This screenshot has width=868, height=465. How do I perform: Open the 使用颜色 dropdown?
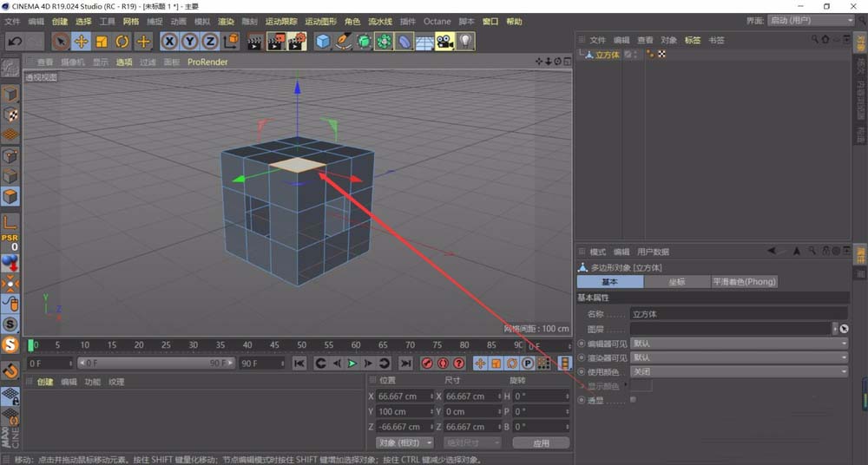pyautogui.click(x=739, y=372)
